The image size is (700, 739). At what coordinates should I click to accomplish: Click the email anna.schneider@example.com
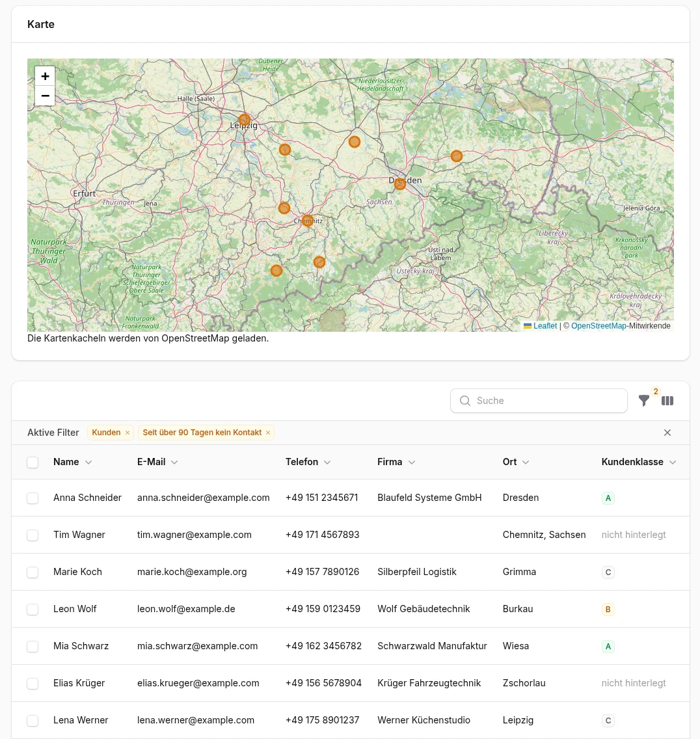(x=203, y=498)
